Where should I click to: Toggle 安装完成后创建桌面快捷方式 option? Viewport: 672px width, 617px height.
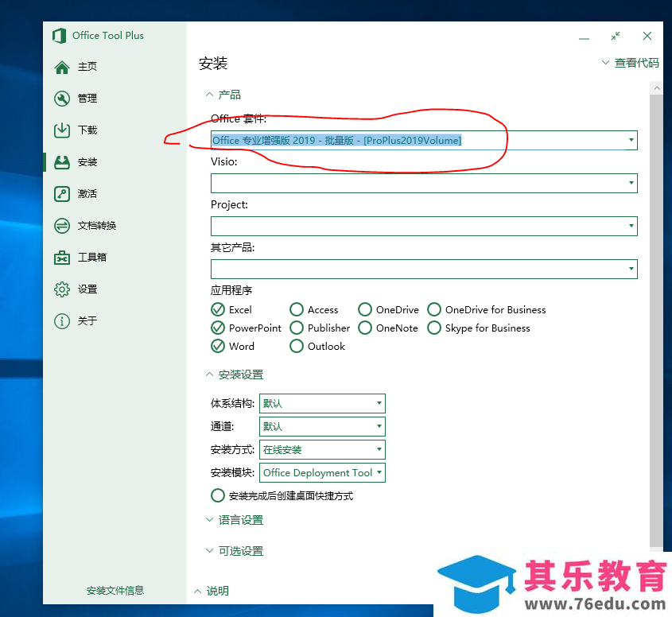(x=218, y=495)
